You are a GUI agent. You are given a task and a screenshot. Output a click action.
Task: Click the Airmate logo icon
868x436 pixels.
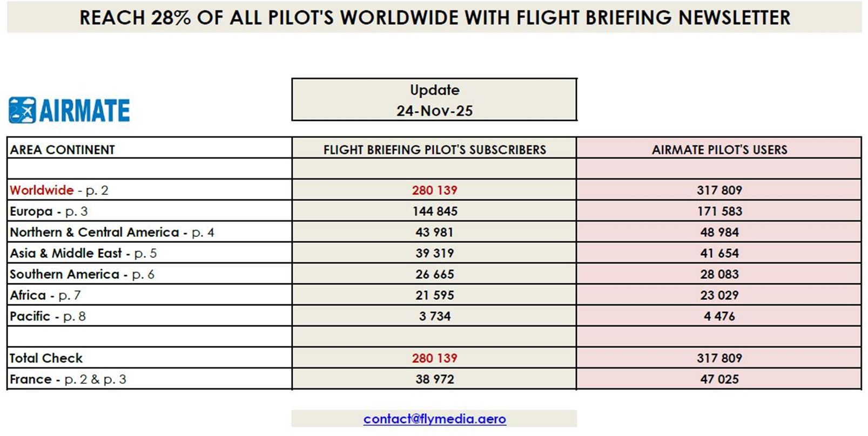point(22,110)
